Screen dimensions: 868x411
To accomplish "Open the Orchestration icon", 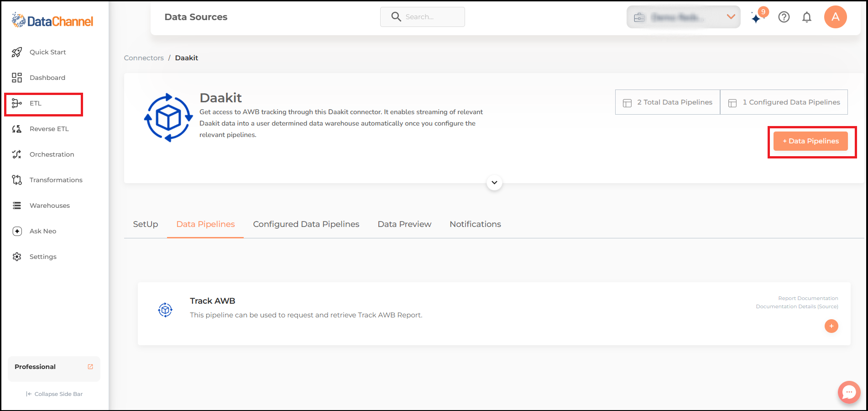I will tap(17, 154).
